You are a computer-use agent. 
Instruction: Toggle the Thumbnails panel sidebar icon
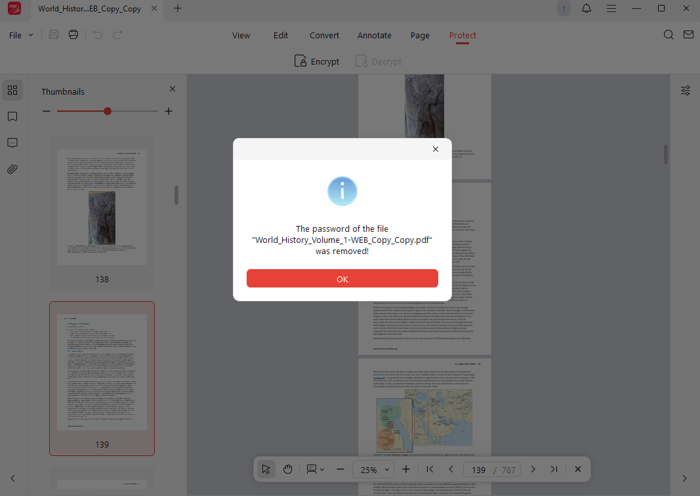click(x=12, y=90)
